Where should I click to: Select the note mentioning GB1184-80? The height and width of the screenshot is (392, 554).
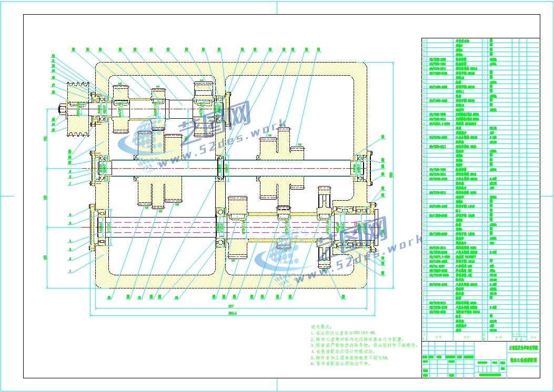pyautogui.click(x=344, y=333)
